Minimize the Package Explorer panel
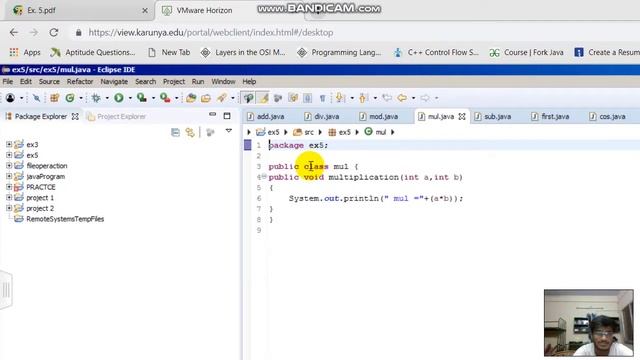 [213, 115]
